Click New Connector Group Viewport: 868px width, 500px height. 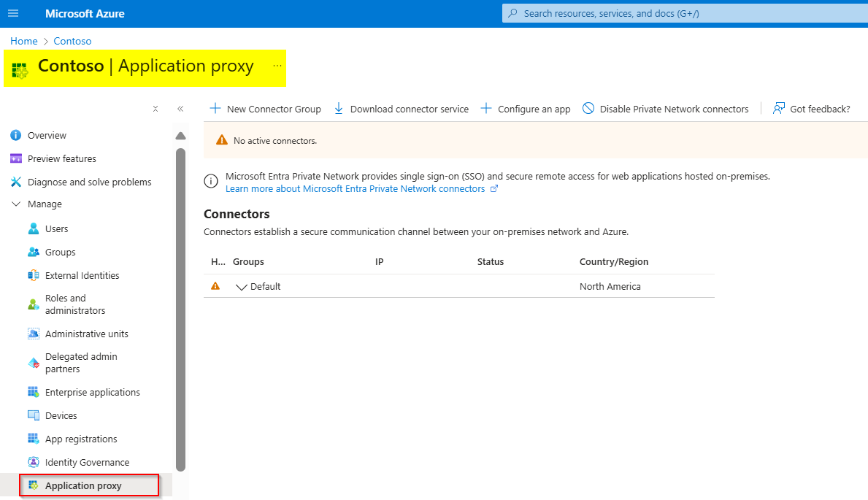(x=274, y=109)
